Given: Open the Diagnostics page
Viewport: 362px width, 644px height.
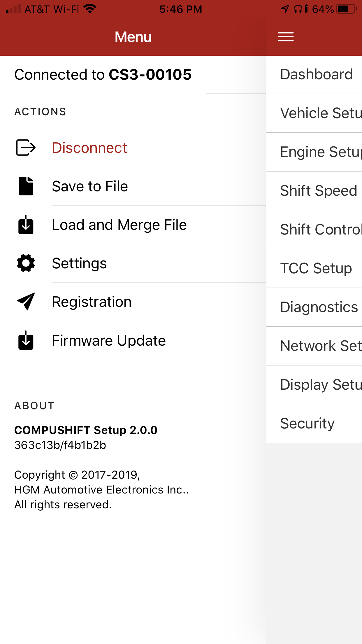Looking at the screenshot, I should pos(319,307).
